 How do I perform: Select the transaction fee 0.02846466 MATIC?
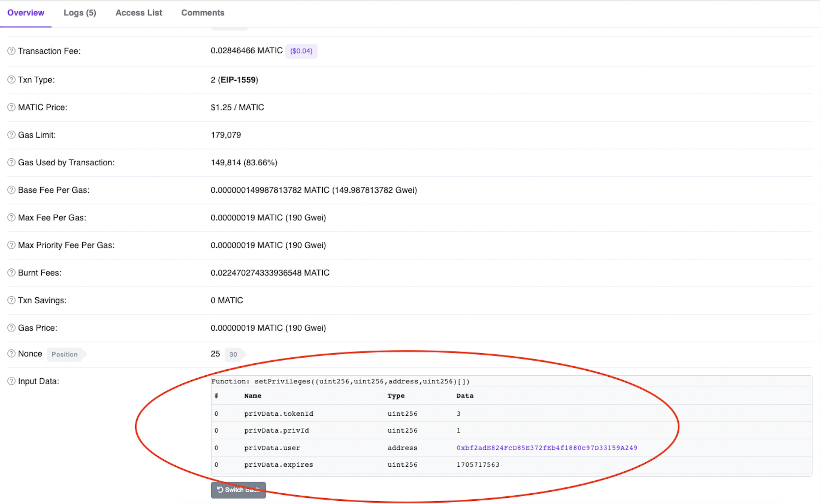coord(247,51)
